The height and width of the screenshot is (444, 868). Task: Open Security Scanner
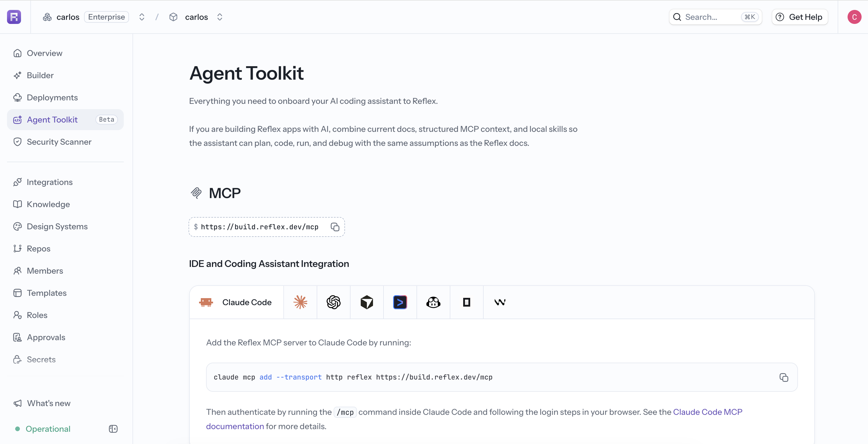65,142
